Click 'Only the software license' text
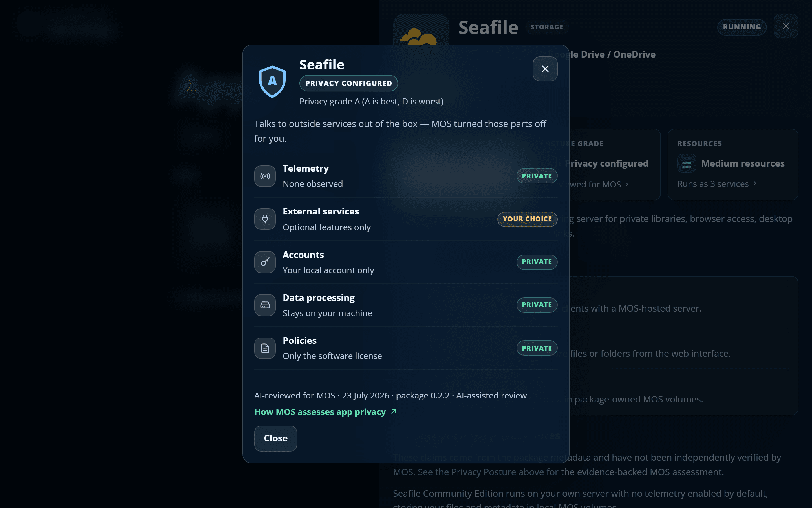The image size is (812, 508). point(332,356)
